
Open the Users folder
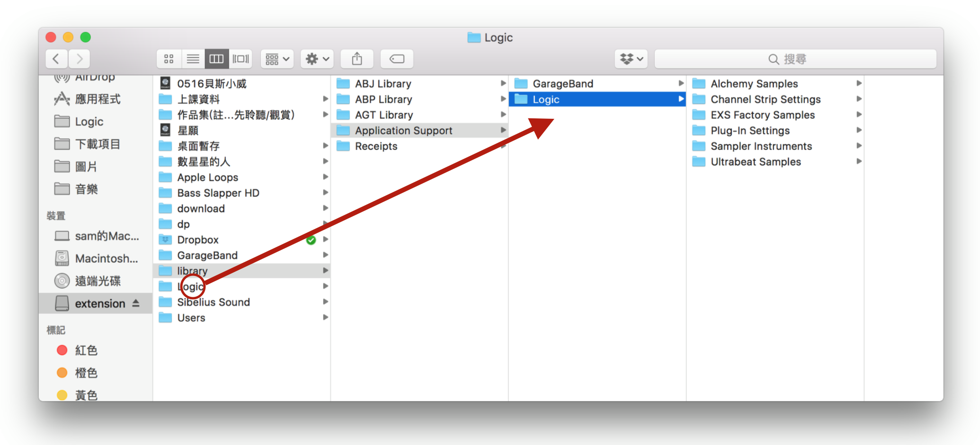191,318
